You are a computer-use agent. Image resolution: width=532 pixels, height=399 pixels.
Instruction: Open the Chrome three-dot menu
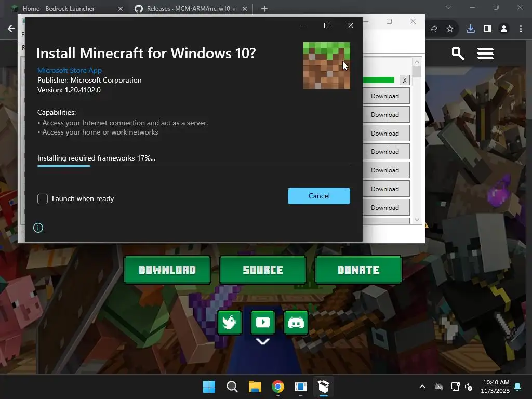(521, 29)
